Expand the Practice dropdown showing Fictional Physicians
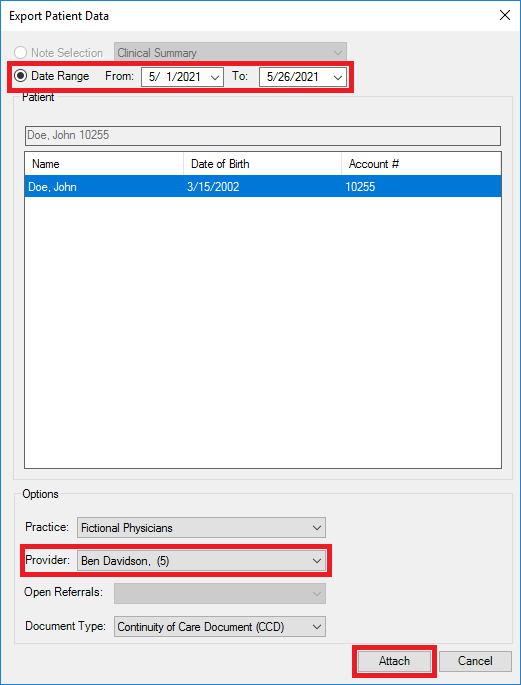This screenshot has height=685, width=521. pyautogui.click(x=201, y=528)
